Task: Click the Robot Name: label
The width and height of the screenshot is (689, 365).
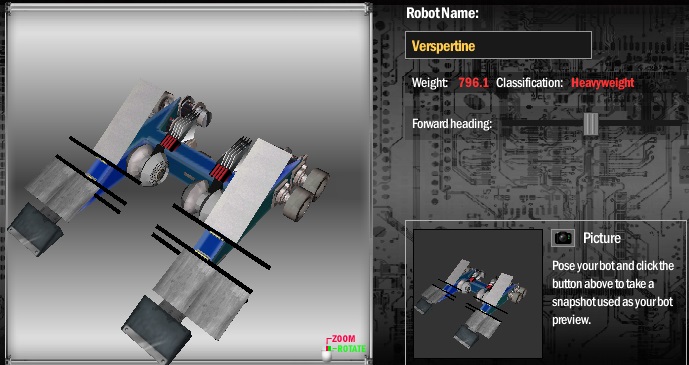Action: tap(442, 13)
